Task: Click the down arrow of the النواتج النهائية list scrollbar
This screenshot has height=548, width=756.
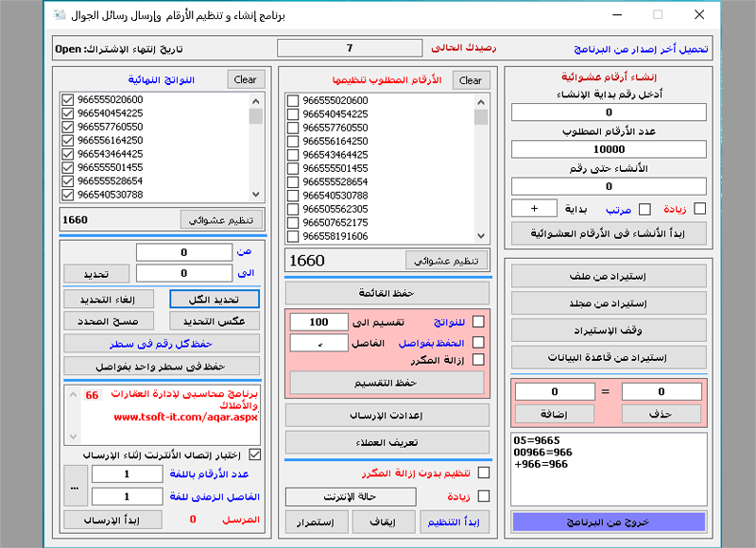Action: pyautogui.click(x=256, y=195)
